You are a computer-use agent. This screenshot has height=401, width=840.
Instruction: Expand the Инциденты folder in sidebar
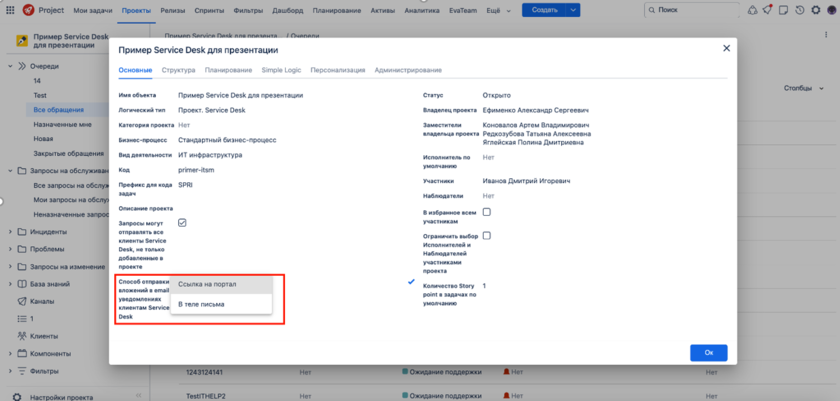click(10, 231)
